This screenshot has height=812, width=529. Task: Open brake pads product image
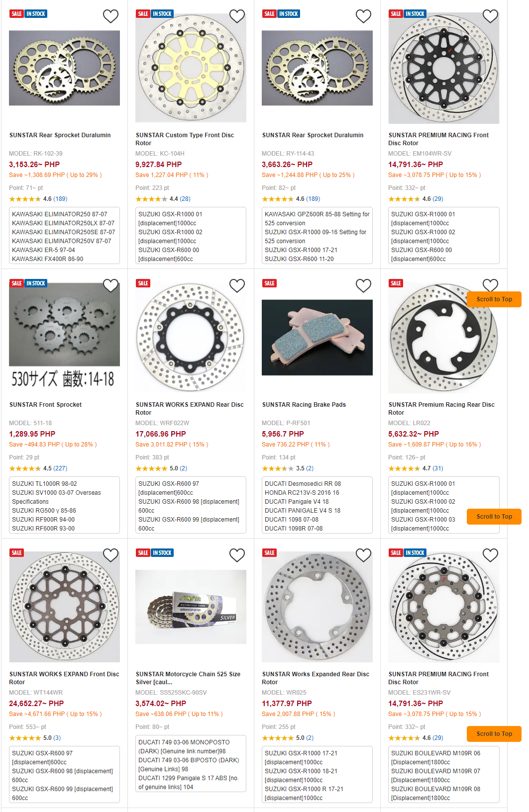click(317, 338)
